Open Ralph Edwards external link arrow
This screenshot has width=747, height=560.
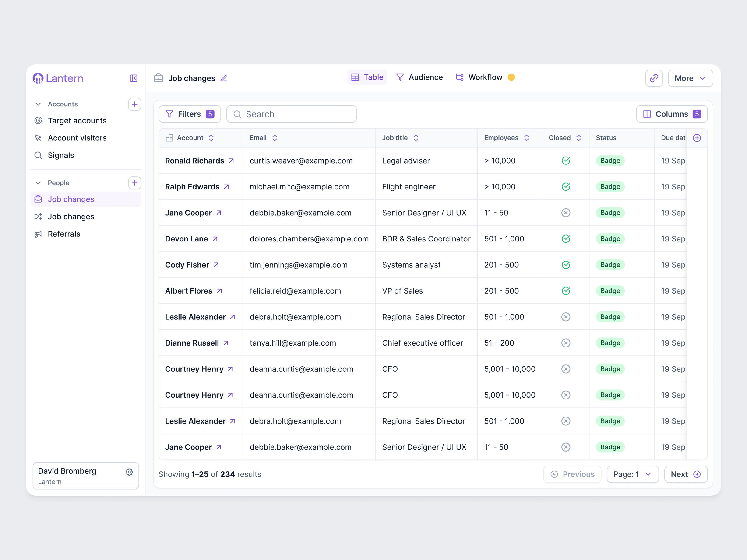pyautogui.click(x=227, y=187)
